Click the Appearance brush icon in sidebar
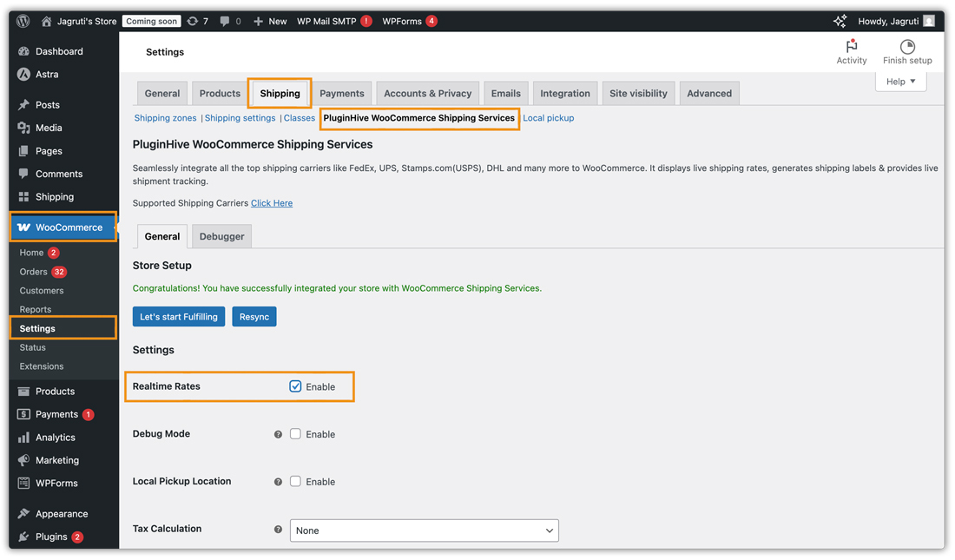Screen dimensions: 955x560 click(23, 514)
